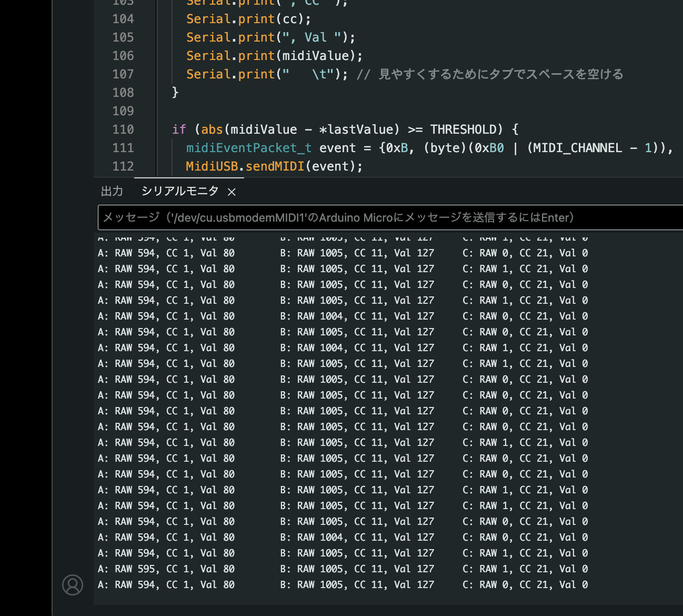Select the シリアルモニタ tab

[x=180, y=191]
